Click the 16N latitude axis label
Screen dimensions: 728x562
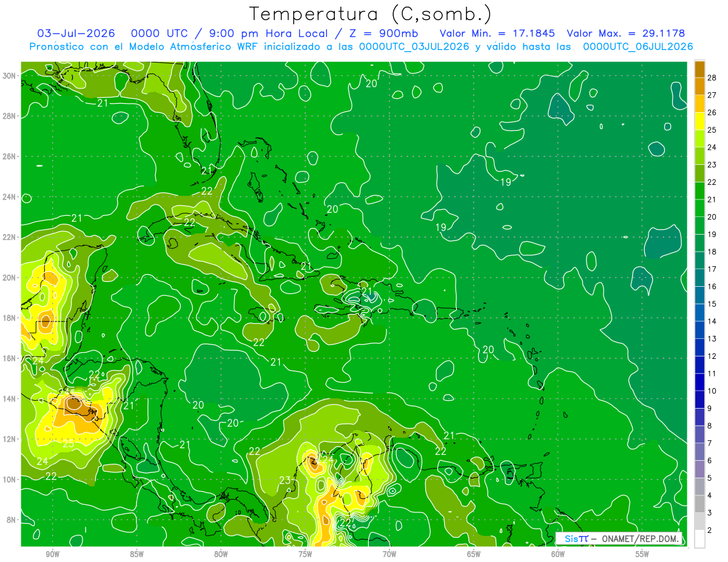pyautogui.click(x=8, y=358)
